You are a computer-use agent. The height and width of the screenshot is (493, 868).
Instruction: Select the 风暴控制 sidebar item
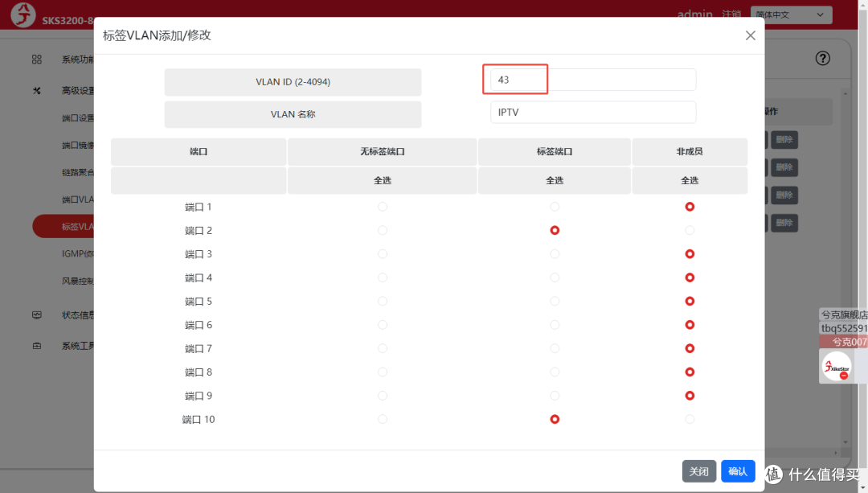click(x=77, y=281)
